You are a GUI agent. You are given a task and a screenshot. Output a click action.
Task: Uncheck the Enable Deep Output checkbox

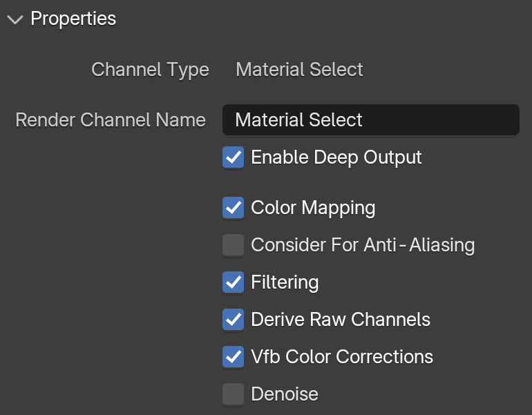tap(233, 157)
